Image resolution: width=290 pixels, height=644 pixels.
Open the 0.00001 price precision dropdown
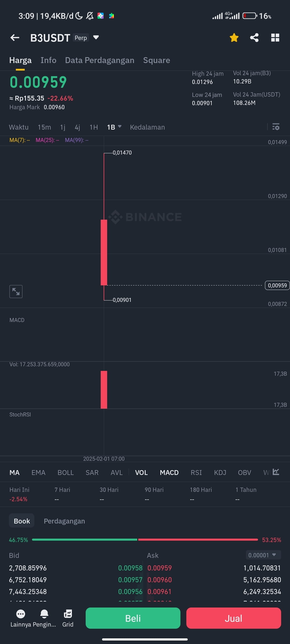point(263,555)
